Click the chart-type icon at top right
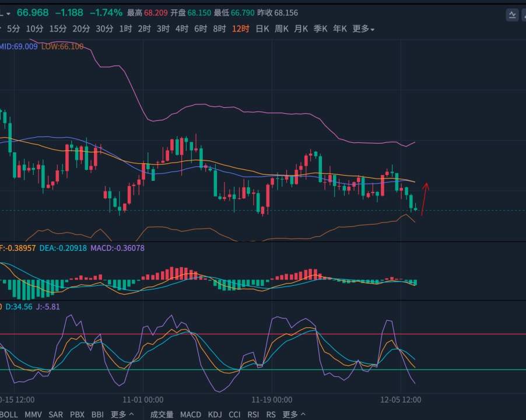 pos(512,15)
